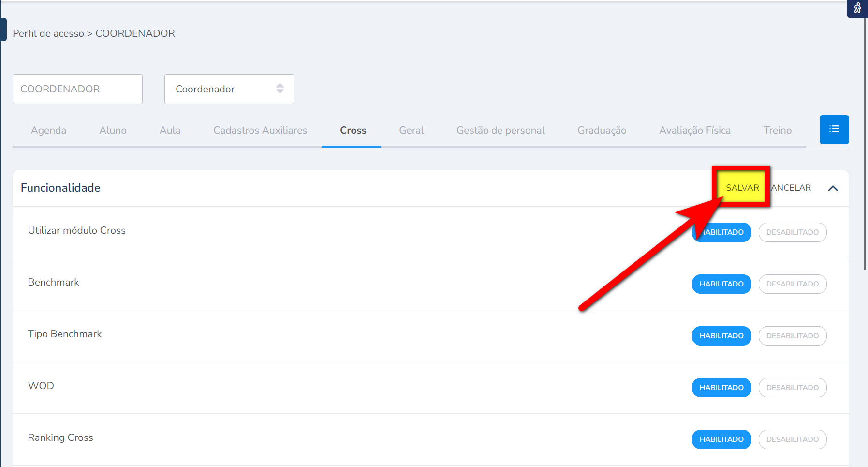Disable the Utilizar módulo Cross option

click(792, 232)
